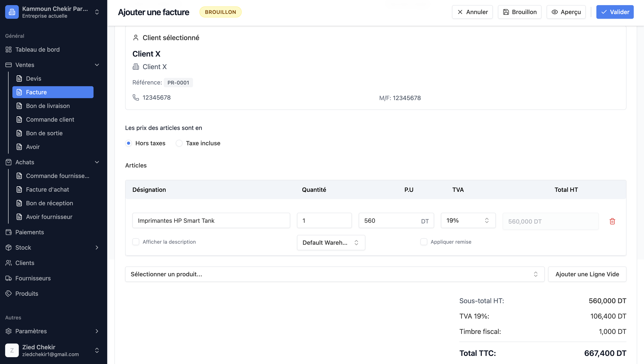Screen dimensions: 644x364
Task: Enable Afficher la description
Action: pyautogui.click(x=136, y=242)
